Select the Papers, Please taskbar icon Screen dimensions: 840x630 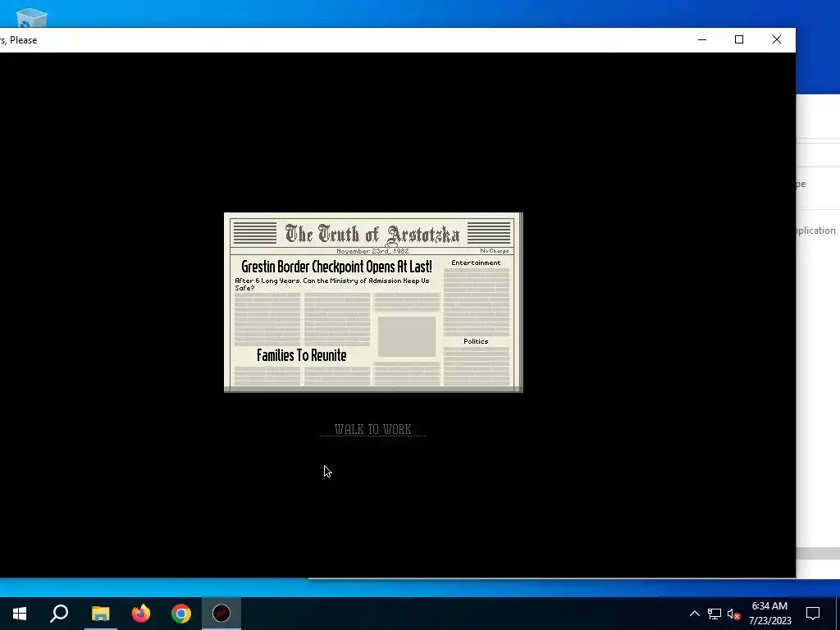pyautogui.click(x=221, y=614)
